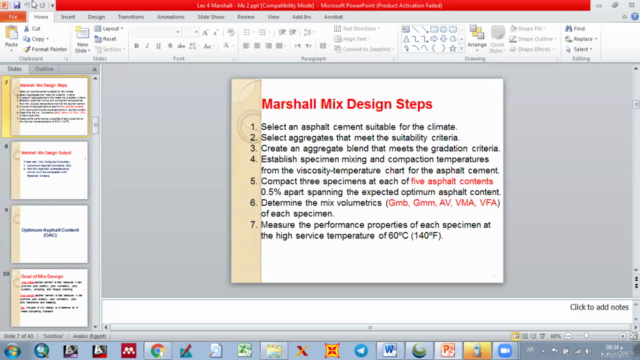The width and height of the screenshot is (640, 360).
Task: Switch to Slide Sorter view in status bar
Action: [x=525, y=336]
